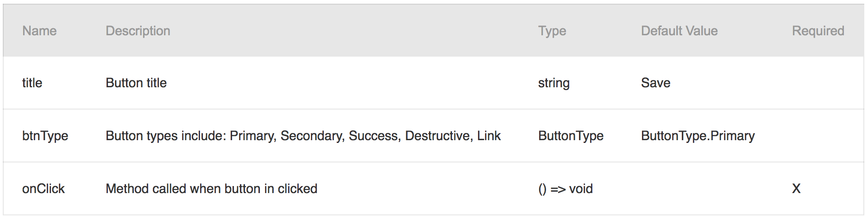Select the Type column header

(x=552, y=31)
